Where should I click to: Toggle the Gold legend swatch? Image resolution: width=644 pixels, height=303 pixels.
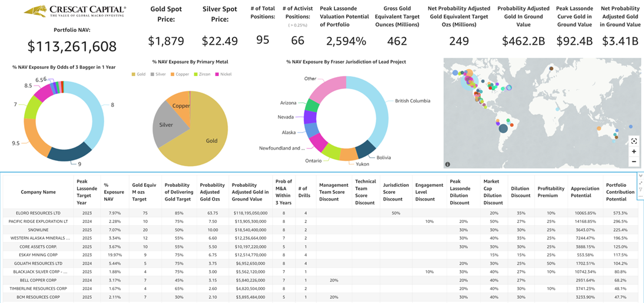point(133,74)
